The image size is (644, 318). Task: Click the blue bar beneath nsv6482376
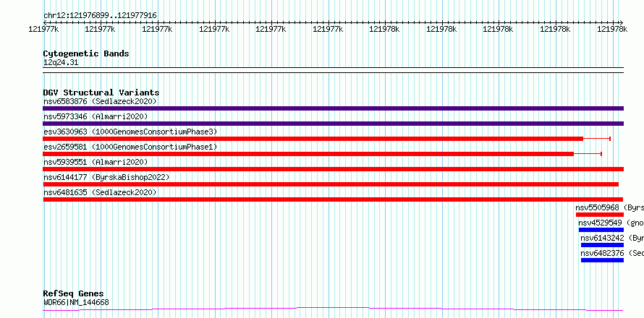click(602, 260)
